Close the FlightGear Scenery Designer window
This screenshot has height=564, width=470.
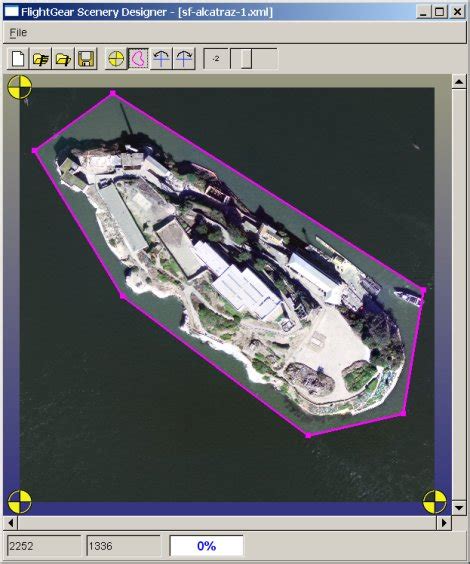pyautogui.click(x=457, y=12)
